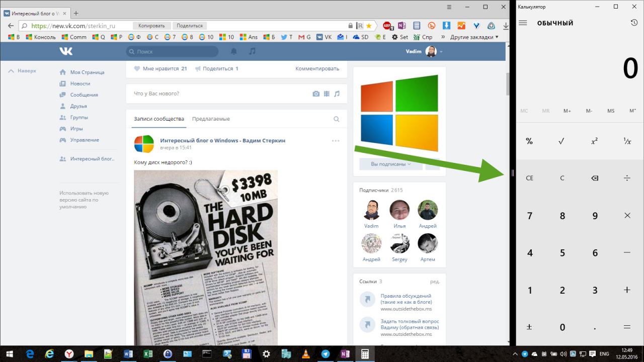Screen dimensions: 644x362
Task: Click the CE key
Action: coord(529,178)
